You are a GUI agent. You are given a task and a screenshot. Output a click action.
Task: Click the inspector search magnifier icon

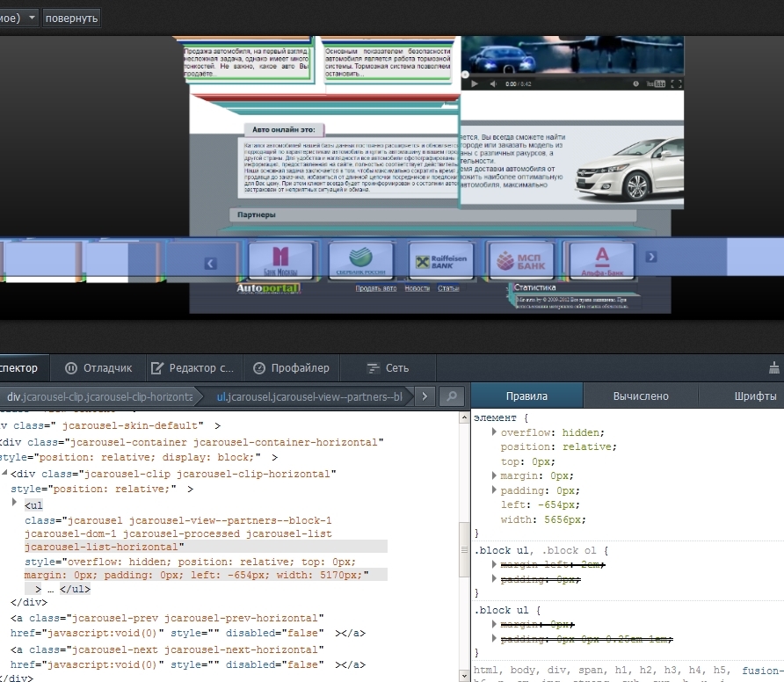pyautogui.click(x=452, y=397)
